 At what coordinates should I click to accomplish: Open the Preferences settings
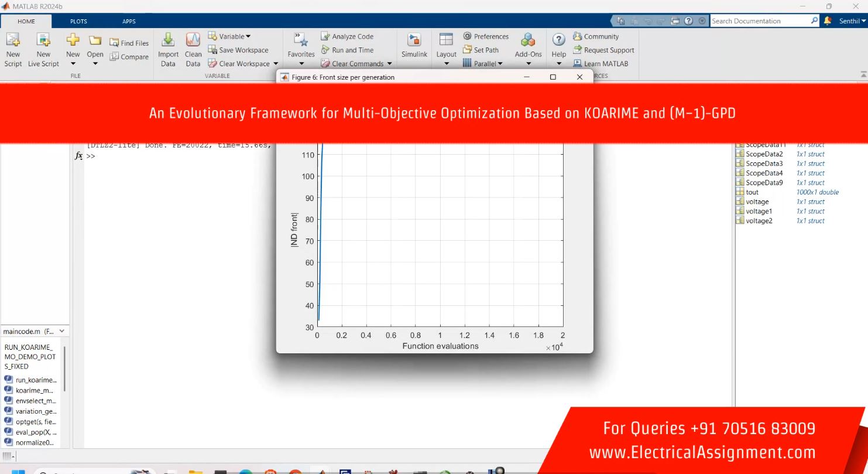point(486,36)
